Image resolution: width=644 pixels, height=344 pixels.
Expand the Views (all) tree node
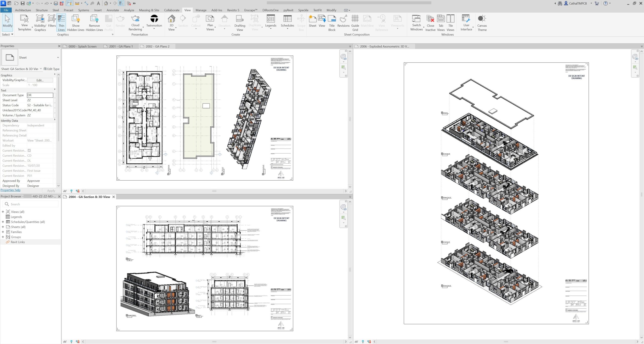tap(3, 212)
